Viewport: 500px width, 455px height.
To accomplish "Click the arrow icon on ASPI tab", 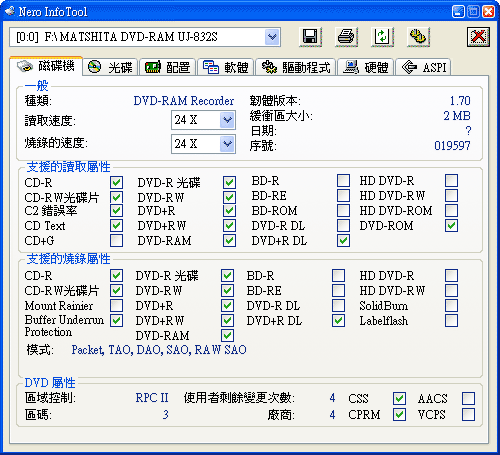I will click(x=409, y=67).
